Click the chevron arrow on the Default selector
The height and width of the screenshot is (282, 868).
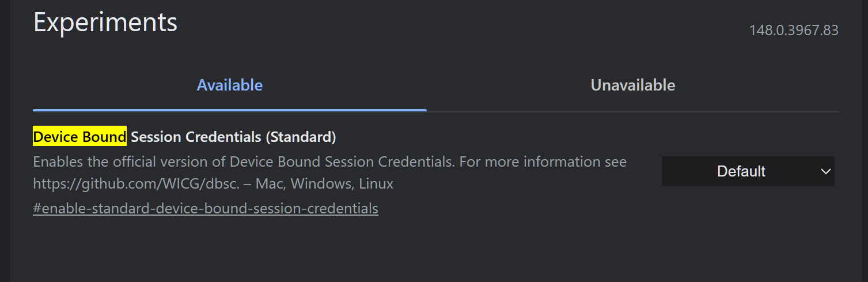tap(825, 171)
